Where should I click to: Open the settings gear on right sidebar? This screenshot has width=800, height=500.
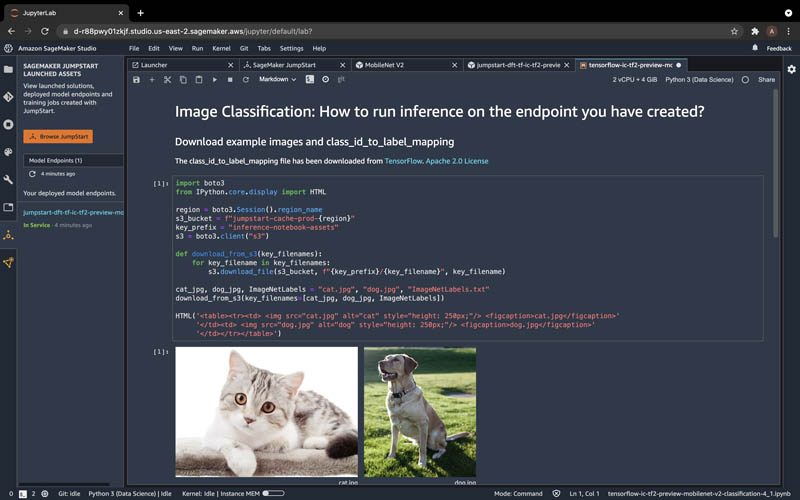(791, 69)
